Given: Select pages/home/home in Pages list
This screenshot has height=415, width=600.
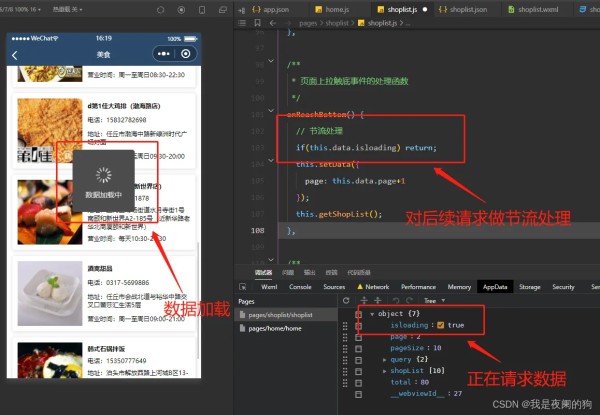Looking at the screenshot, I should pyautogui.click(x=286, y=328).
